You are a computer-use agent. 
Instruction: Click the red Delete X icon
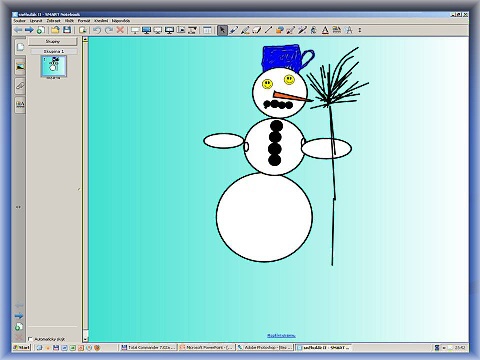coord(120,30)
